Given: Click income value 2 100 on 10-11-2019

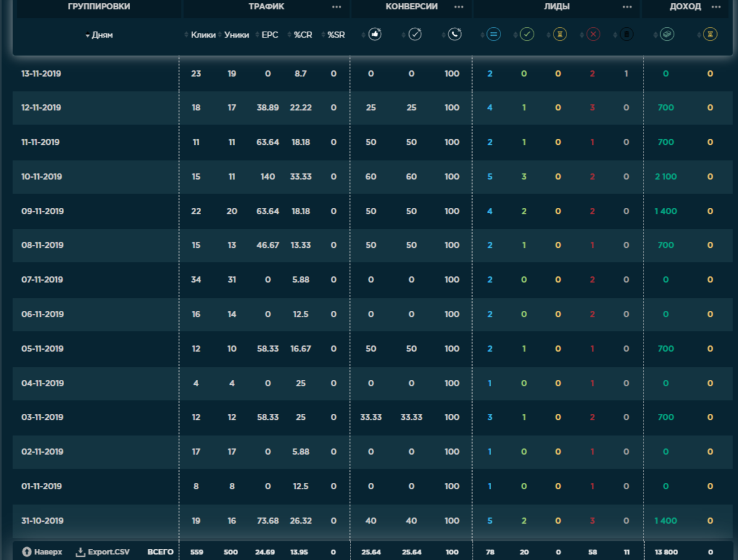Looking at the screenshot, I should pyautogui.click(x=666, y=176).
